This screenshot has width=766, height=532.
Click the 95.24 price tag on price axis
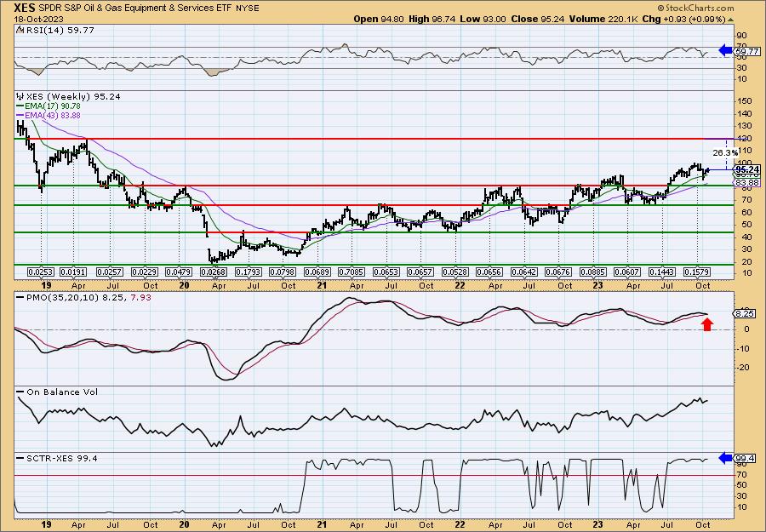tap(747, 169)
